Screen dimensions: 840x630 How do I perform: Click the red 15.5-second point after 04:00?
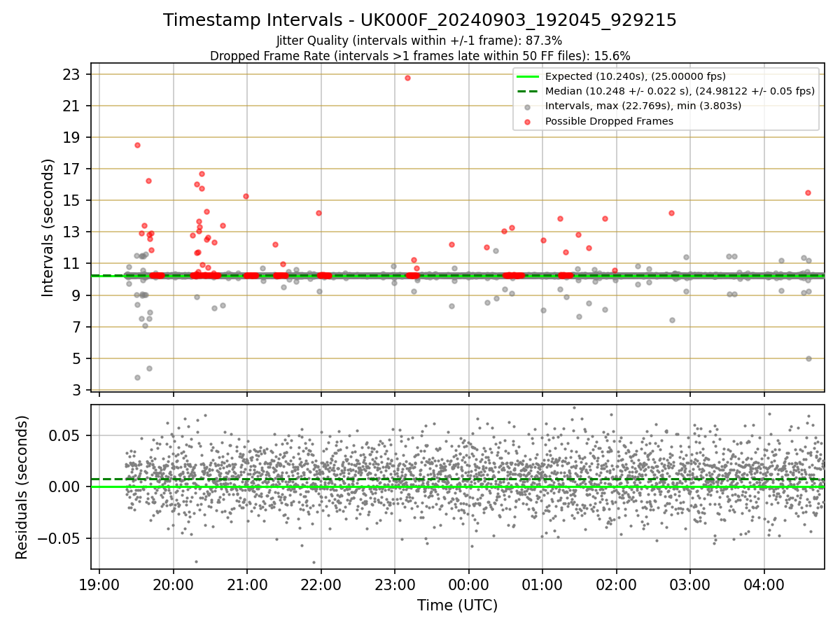point(808,192)
